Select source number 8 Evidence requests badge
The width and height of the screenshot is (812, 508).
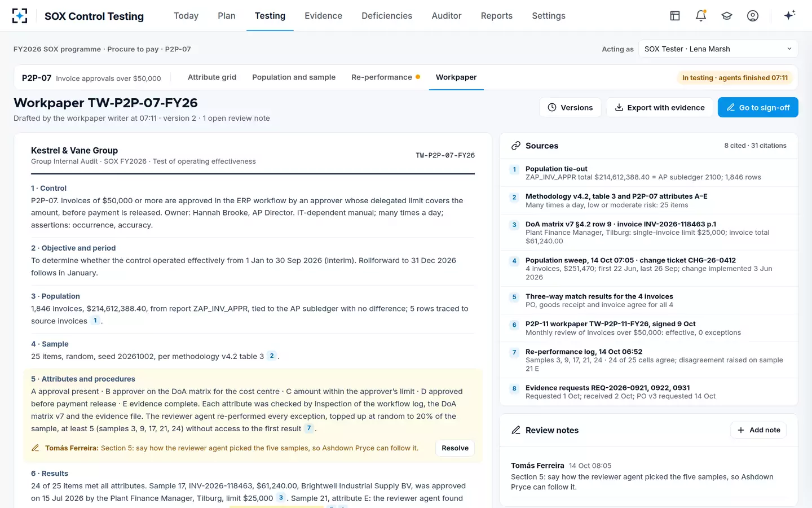pos(514,388)
